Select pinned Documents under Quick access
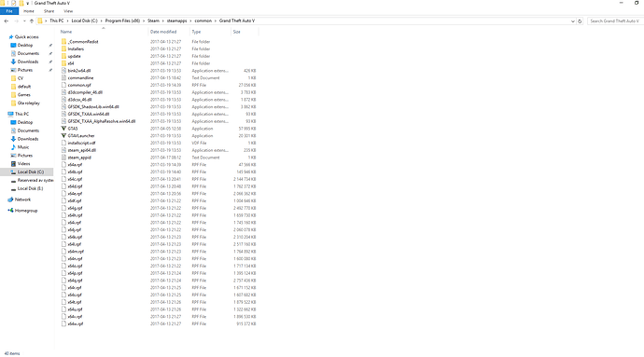Screen dimensions: 644x357 pos(28,53)
